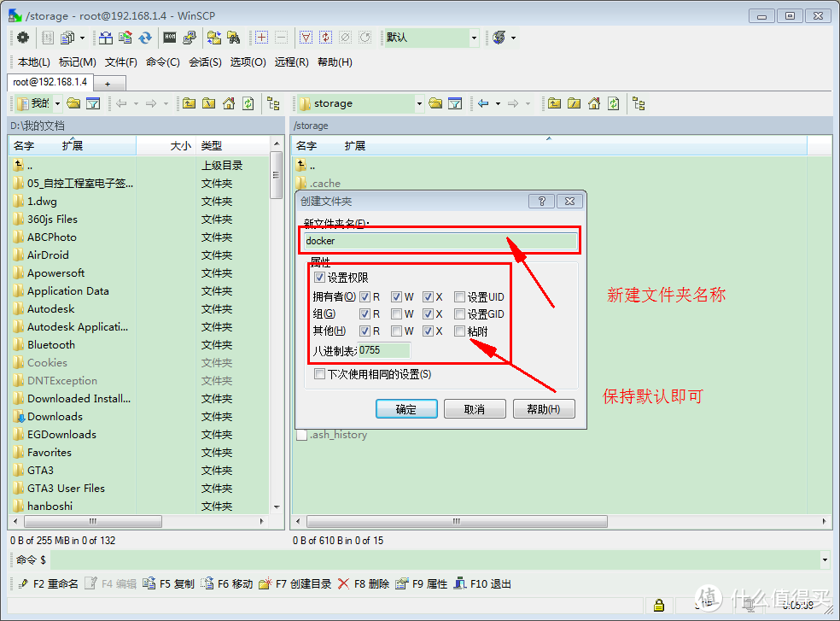The width and height of the screenshot is (840, 621).
Task: Toggle the remote directory tree icon
Action: point(639,103)
